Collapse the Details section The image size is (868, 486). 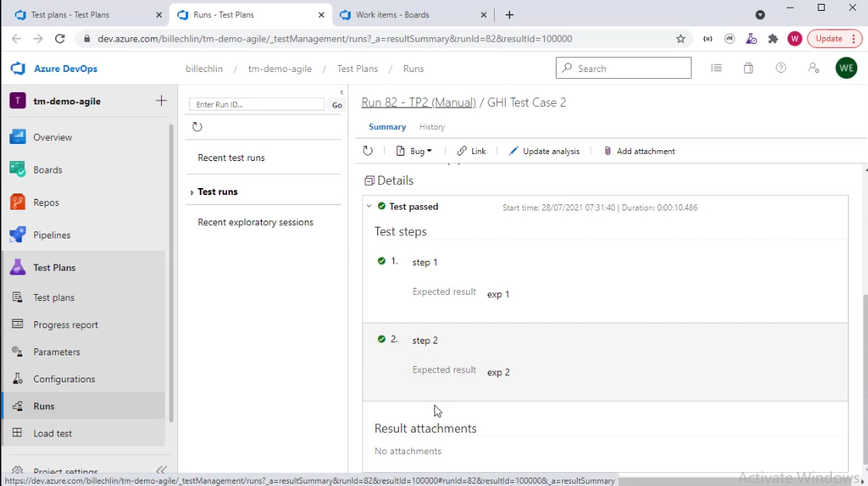(x=369, y=181)
